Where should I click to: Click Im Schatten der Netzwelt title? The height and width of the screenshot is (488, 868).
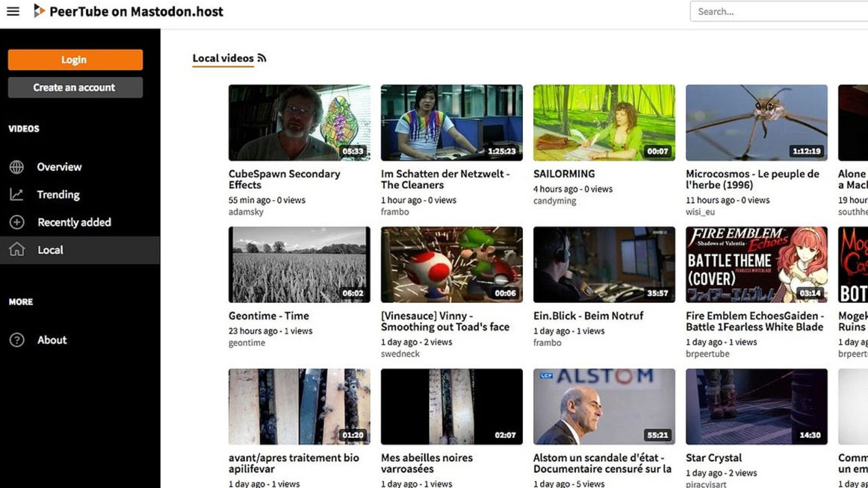[x=445, y=179]
